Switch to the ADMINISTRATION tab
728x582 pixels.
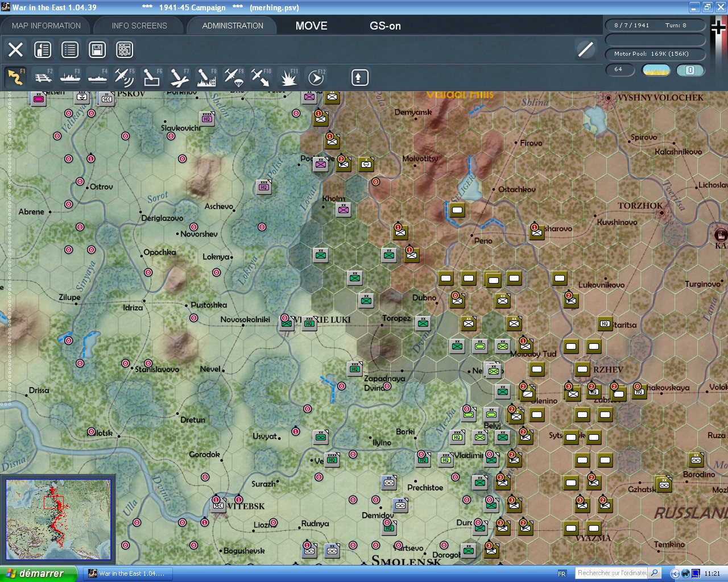pos(233,26)
